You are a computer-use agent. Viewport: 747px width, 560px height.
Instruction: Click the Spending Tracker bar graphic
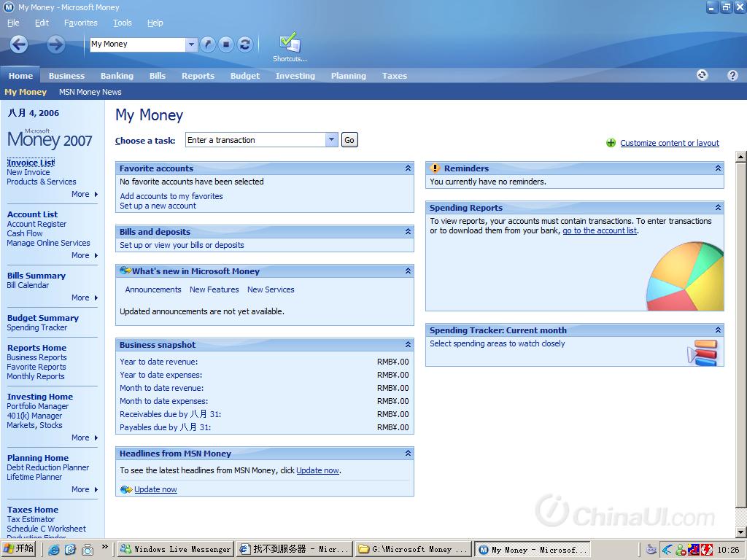tap(703, 352)
